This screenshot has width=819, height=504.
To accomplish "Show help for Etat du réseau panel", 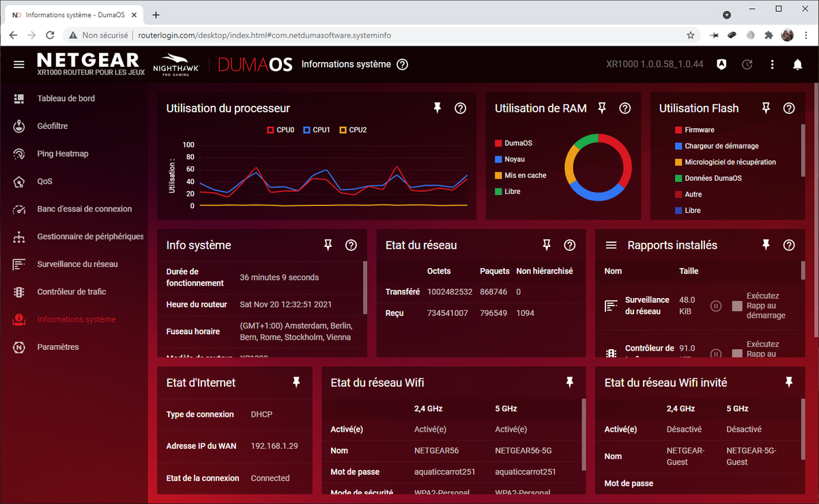I will (570, 245).
